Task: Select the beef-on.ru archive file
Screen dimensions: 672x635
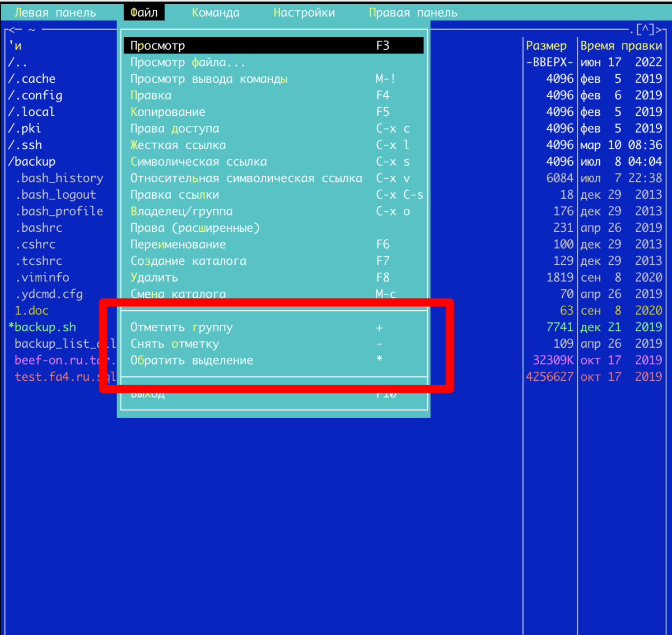Action: click(65, 360)
